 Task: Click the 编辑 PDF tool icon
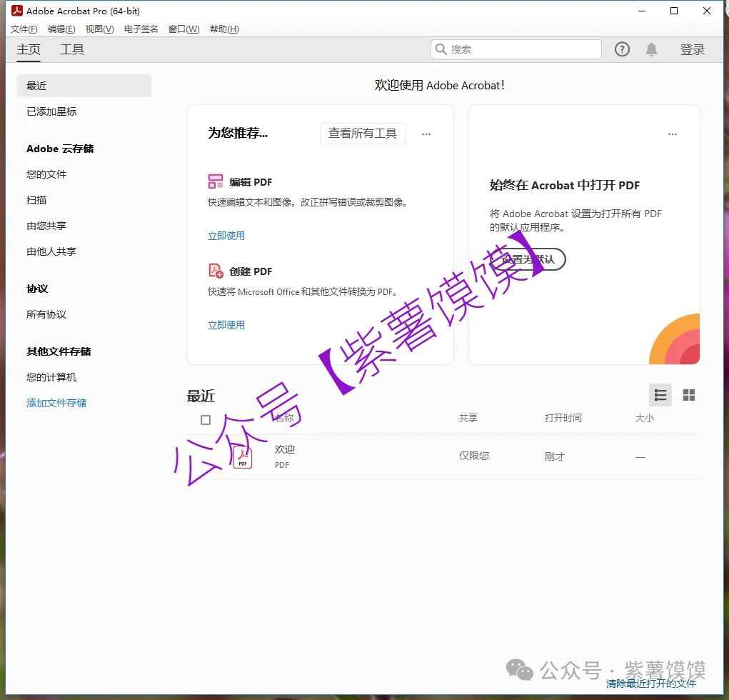pos(216,181)
